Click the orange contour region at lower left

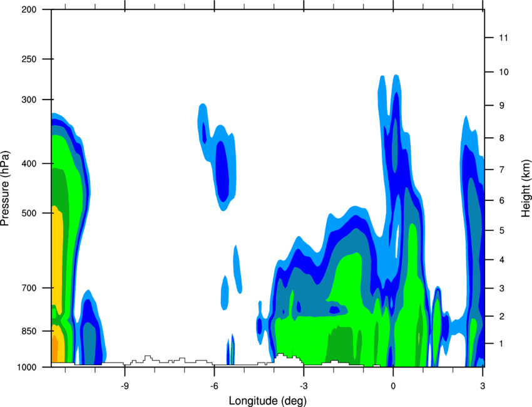(54, 349)
